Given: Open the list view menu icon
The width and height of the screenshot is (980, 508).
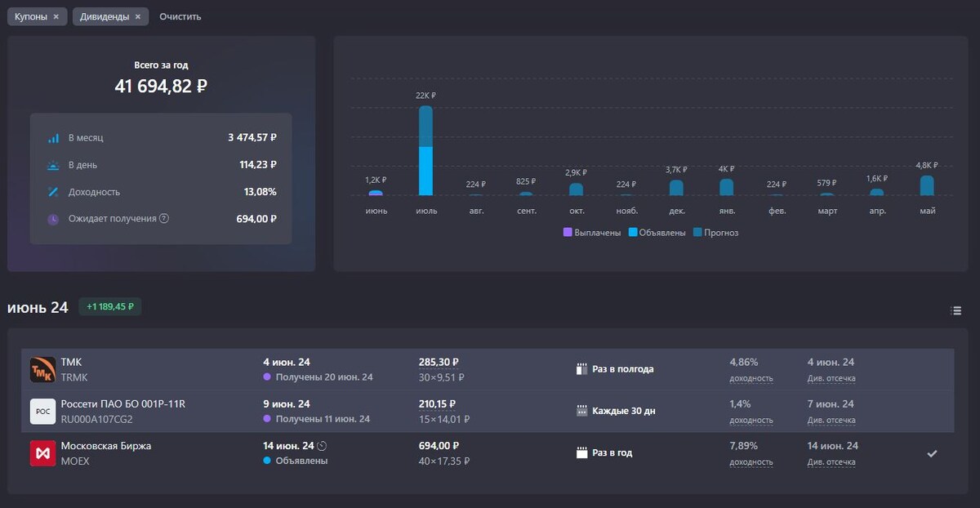Looking at the screenshot, I should point(957,310).
